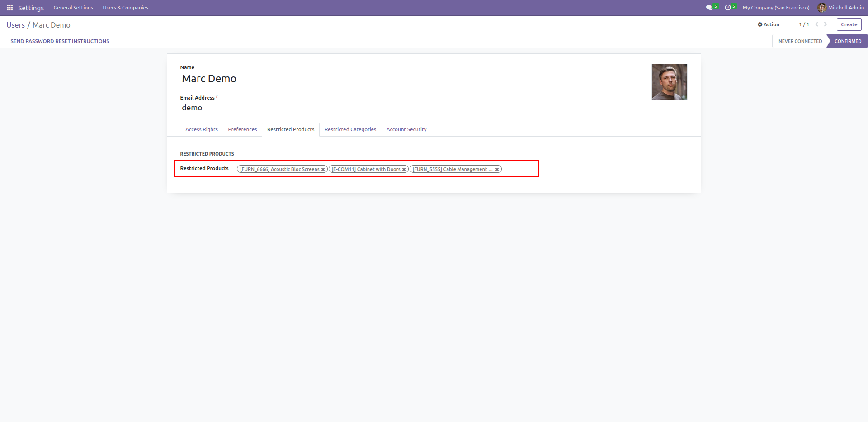Click Mitchell Admin avatar icon
Viewport: 868px width, 422px height.
821,8
